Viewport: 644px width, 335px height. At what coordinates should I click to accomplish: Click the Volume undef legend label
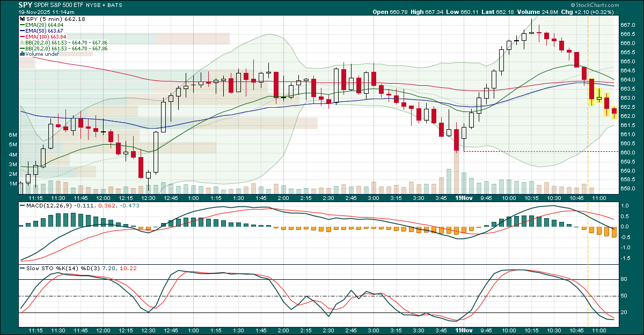(41, 54)
